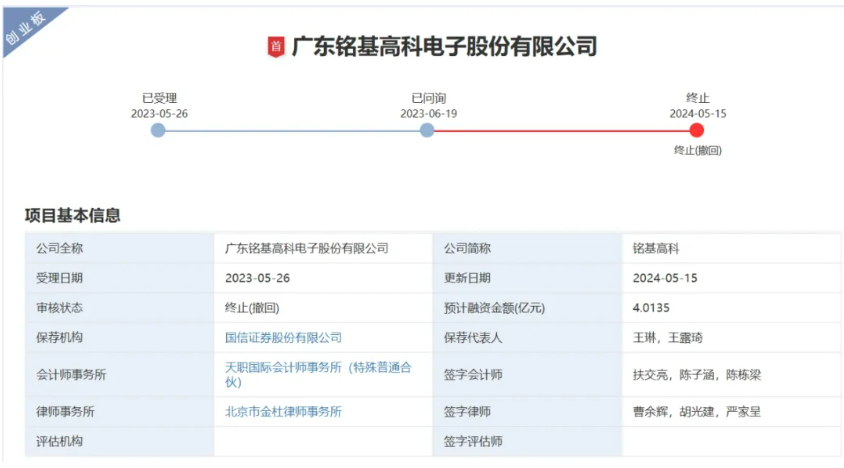Image resolution: width=844 pixels, height=468 pixels.
Task: Click the 评估机构 label cell
Action: (119, 442)
